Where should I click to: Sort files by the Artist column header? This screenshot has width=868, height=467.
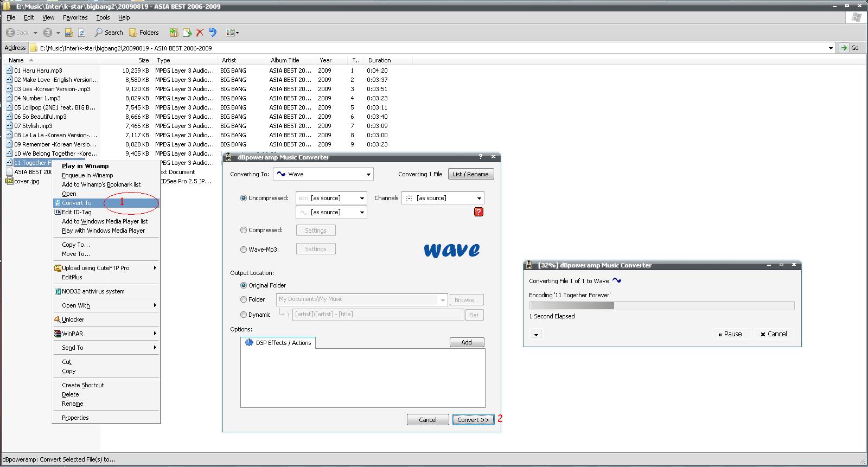[242, 60]
